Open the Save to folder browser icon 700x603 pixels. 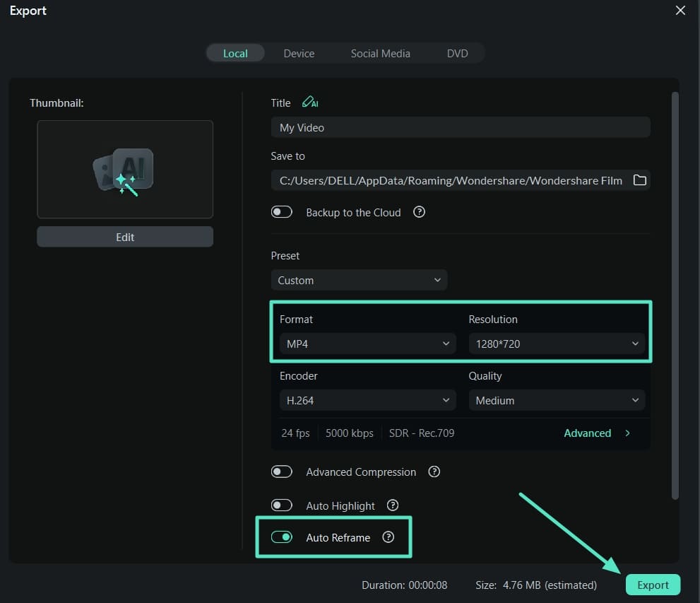tap(639, 180)
